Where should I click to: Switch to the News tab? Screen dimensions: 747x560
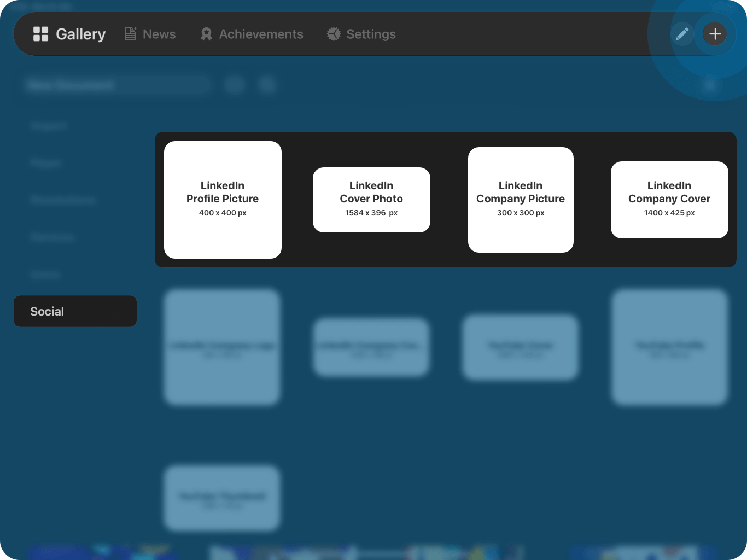click(x=150, y=34)
